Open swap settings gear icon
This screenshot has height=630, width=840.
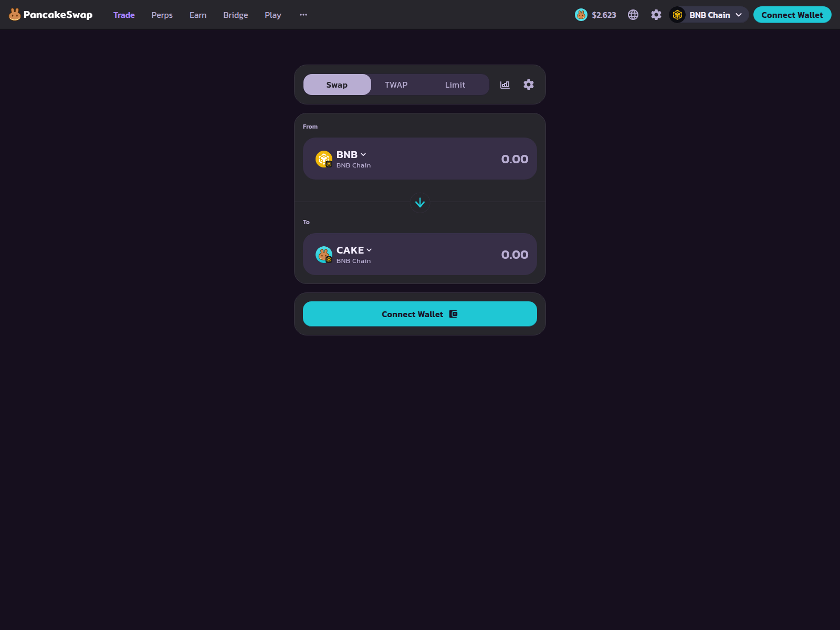point(529,85)
